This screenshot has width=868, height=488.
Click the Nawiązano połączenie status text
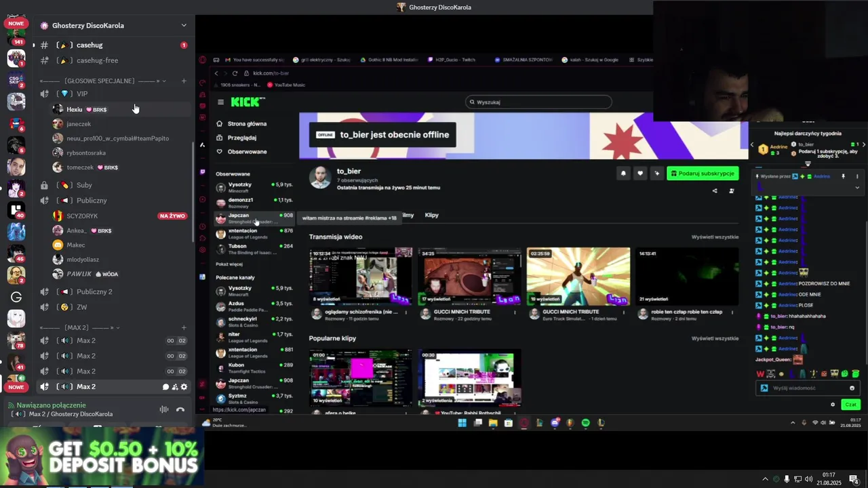pyautogui.click(x=52, y=405)
